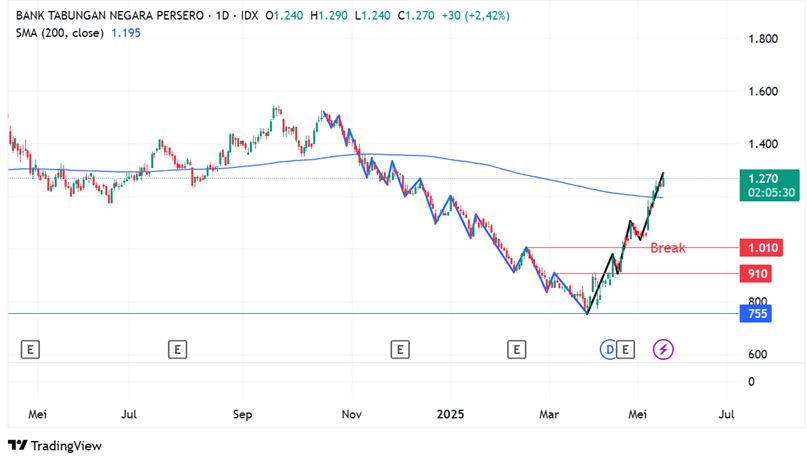Click the E marker left of Mar

pos(516,349)
